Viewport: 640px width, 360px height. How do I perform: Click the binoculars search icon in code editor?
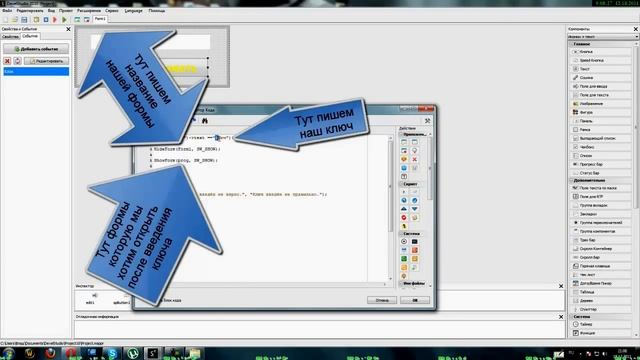click(x=205, y=121)
